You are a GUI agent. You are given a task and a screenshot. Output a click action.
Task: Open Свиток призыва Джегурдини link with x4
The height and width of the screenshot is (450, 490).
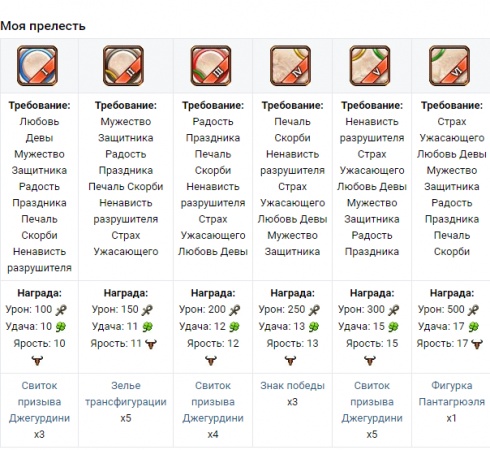(213, 402)
